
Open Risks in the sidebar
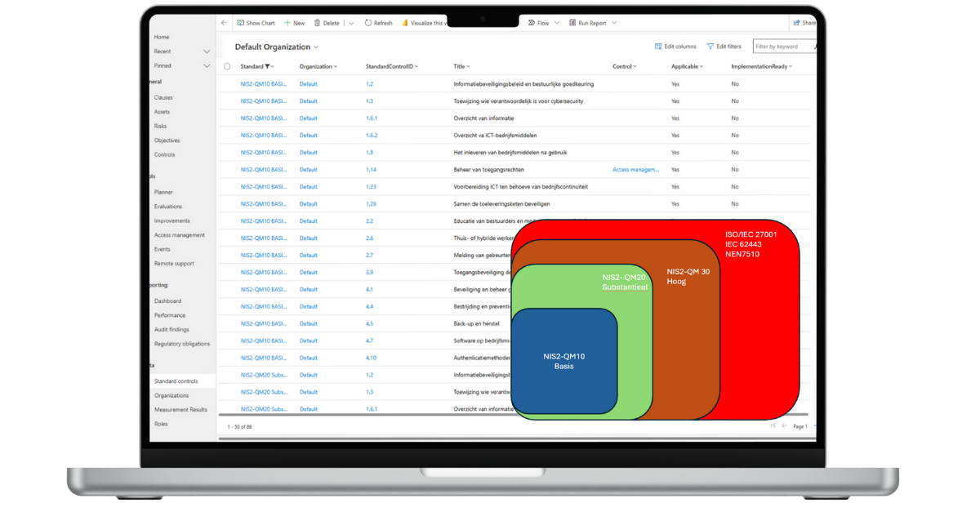click(160, 126)
